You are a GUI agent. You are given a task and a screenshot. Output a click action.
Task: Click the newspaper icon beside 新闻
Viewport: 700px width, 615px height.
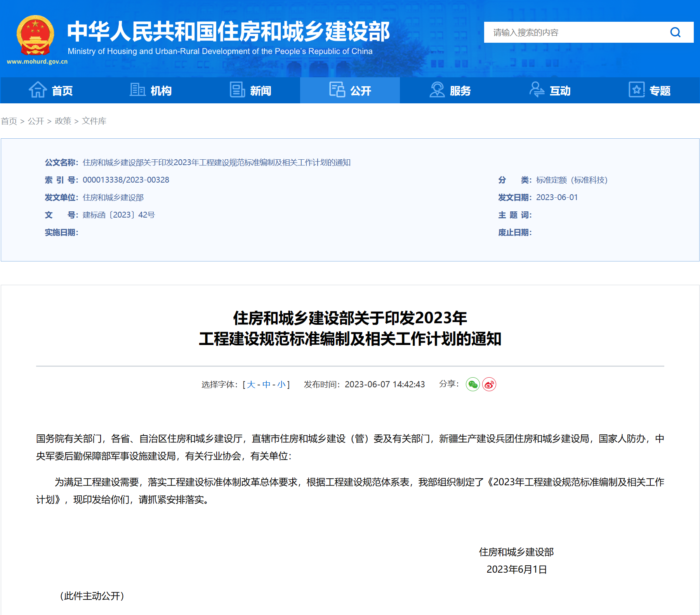pyautogui.click(x=237, y=90)
